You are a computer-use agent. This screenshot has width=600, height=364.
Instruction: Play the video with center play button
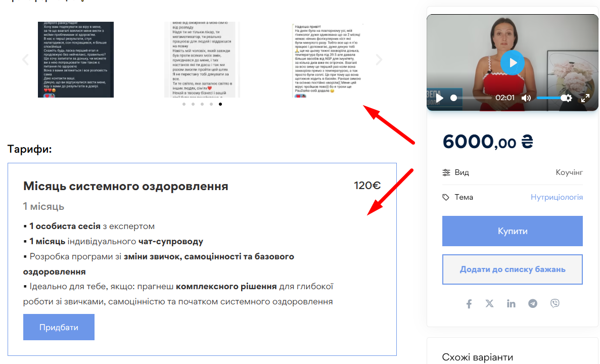point(513,63)
